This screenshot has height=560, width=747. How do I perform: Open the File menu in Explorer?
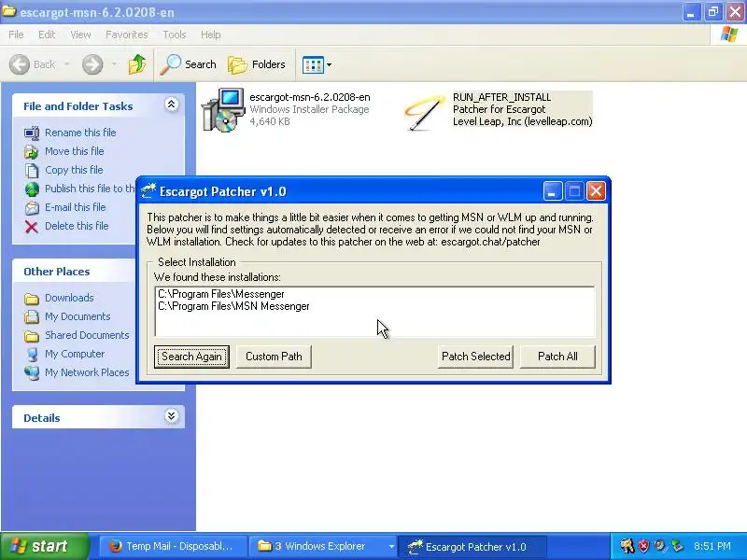pos(16,35)
